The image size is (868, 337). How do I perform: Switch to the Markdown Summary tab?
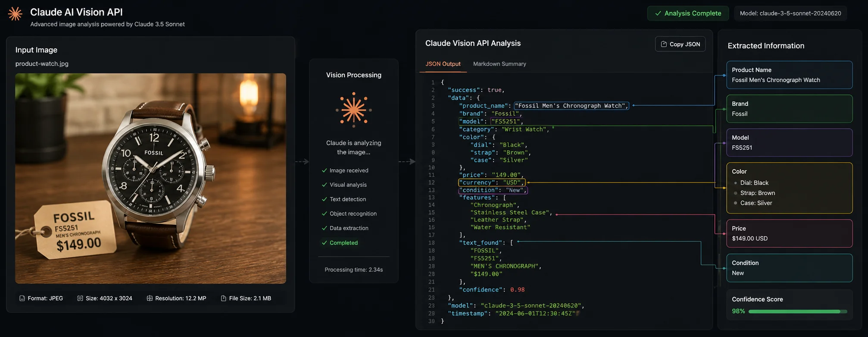(x=500, y=64)
